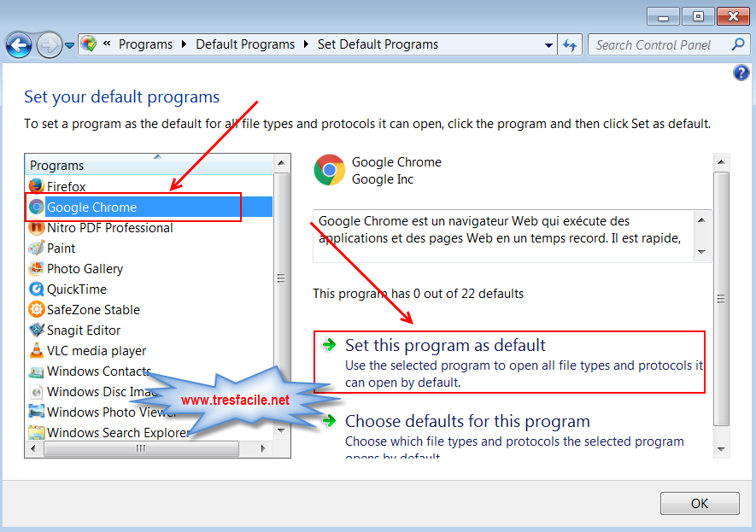Click the Photo Gallery icon

(36, 268)
